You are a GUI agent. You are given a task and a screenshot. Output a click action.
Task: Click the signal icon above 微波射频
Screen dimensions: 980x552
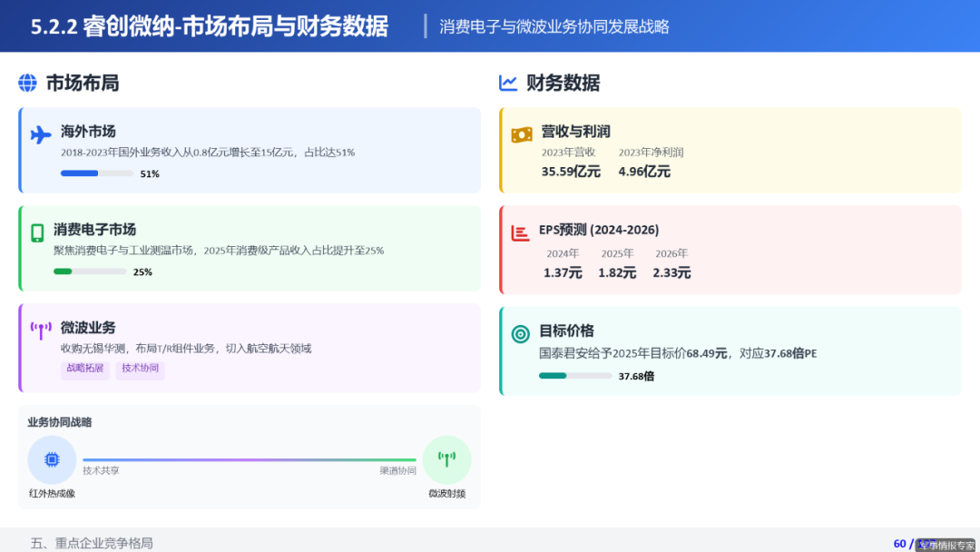tap(446, 458)
